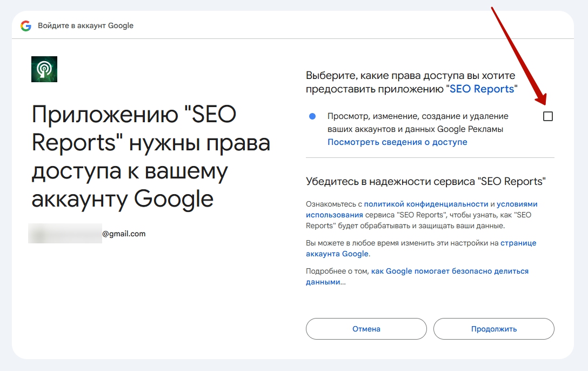Open "как Google помогает безопасно делиться данными" link

[417, 276]
